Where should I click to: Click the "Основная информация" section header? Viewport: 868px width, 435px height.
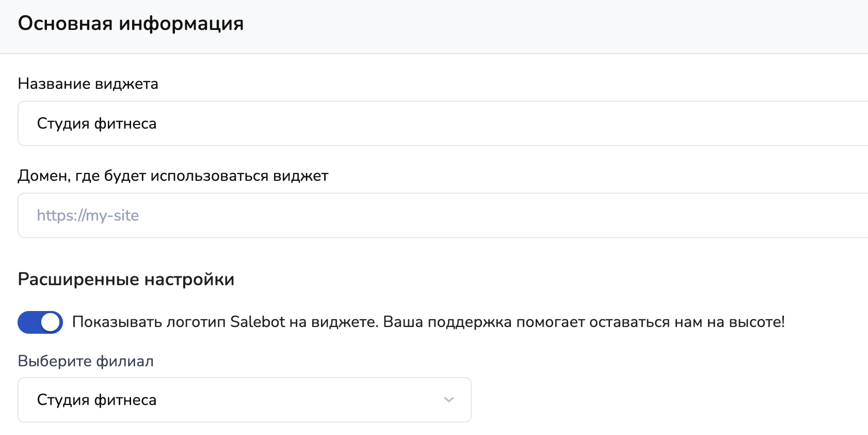(x=131, y=24)
